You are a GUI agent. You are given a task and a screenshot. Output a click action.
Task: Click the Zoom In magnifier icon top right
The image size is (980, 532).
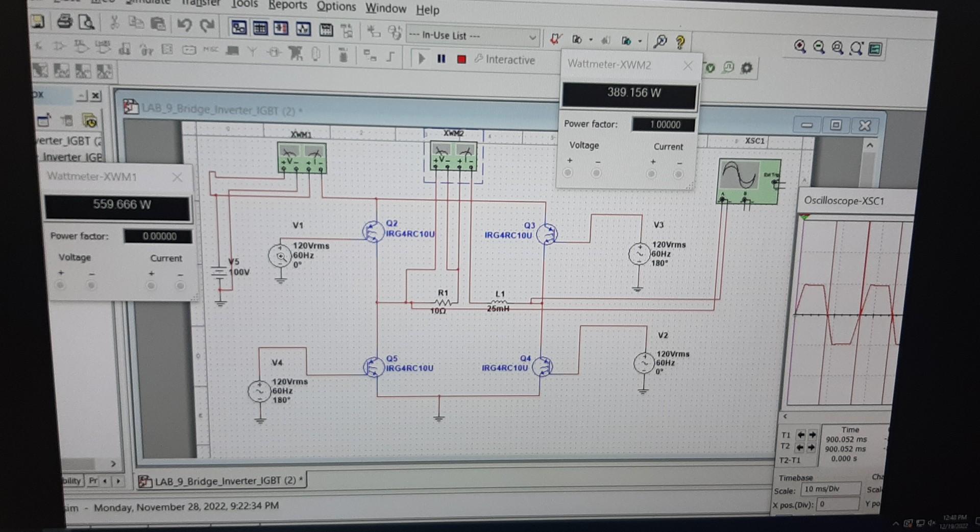click(x=800, y=47)
